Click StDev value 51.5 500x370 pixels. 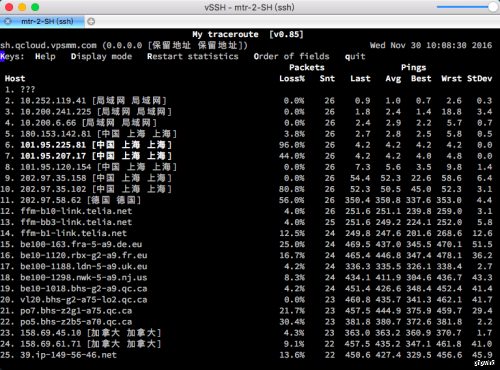coord(482,244)
